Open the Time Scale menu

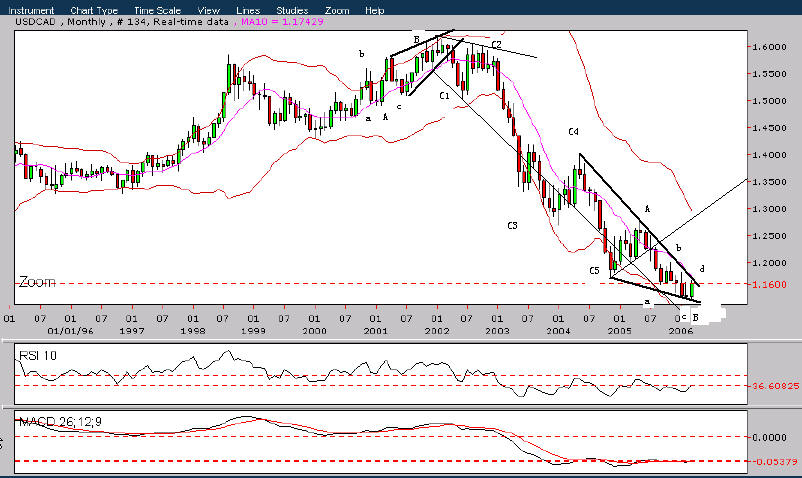pos(158,10)
